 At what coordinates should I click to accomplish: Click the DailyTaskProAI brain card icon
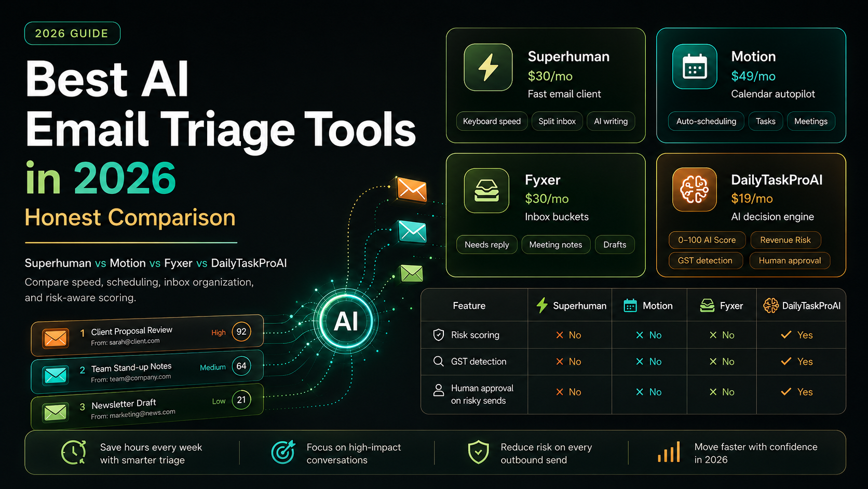coord(695,189)
